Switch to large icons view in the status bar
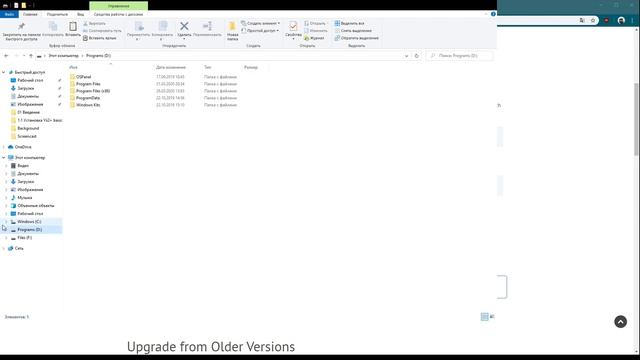The image size is (640, 360). [492, 317]
